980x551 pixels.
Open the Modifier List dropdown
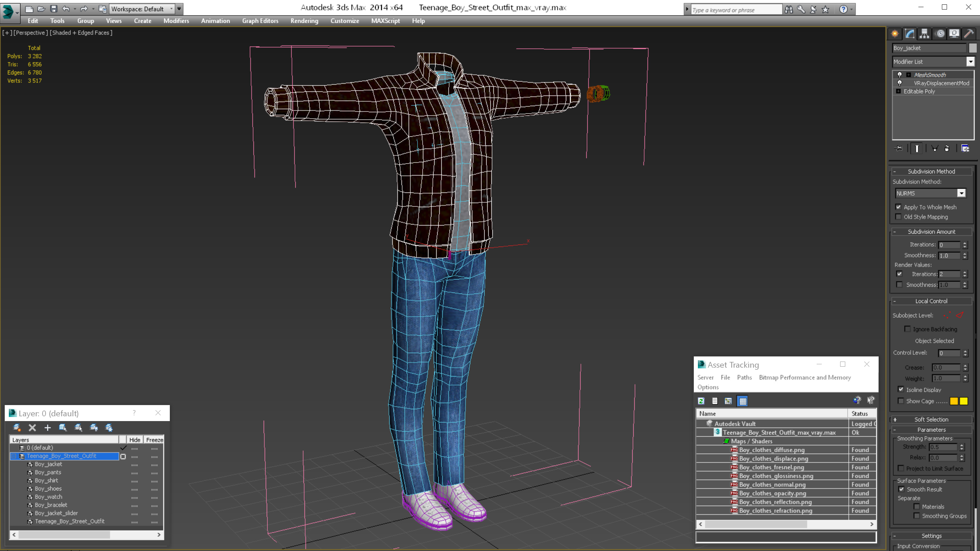pyautogui.click(x=970, y=62)
